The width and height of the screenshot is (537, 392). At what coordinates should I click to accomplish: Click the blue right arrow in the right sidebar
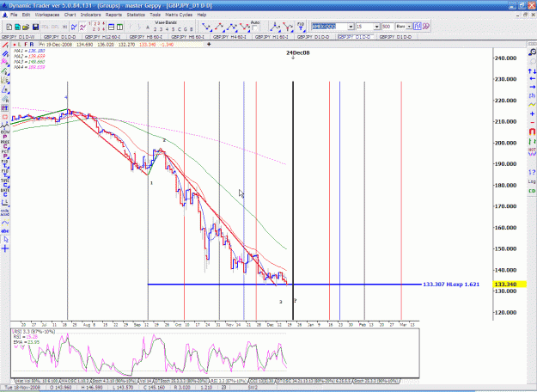tap(532, 87)
